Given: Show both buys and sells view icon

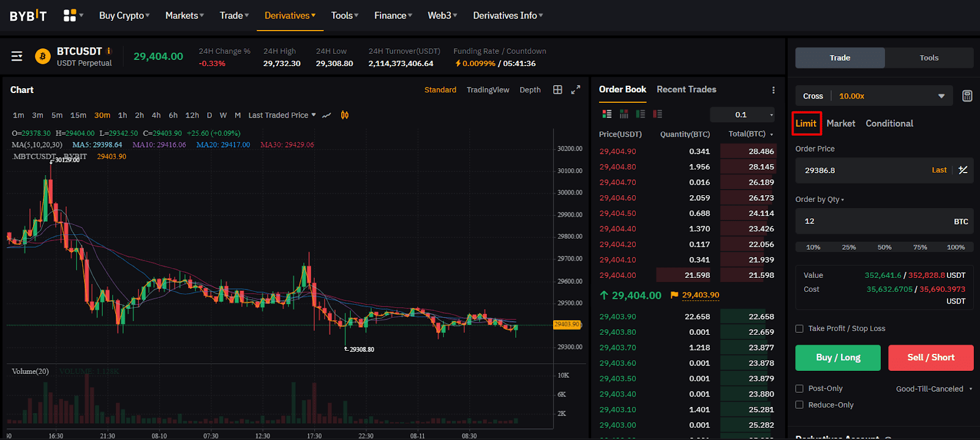Looking at the screenshot, I should (607, 114).
